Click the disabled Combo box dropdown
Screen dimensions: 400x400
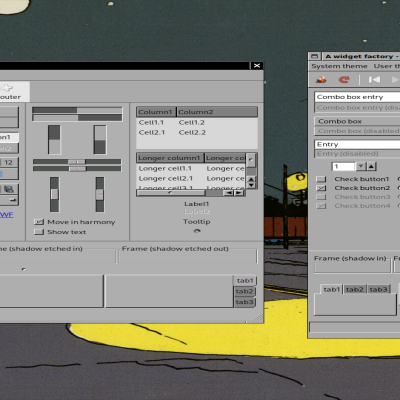click(357, 131)
